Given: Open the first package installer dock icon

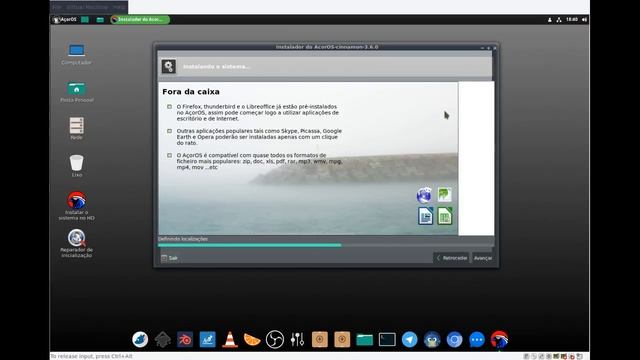Looking at the screenshot, I should pos(320,339).
